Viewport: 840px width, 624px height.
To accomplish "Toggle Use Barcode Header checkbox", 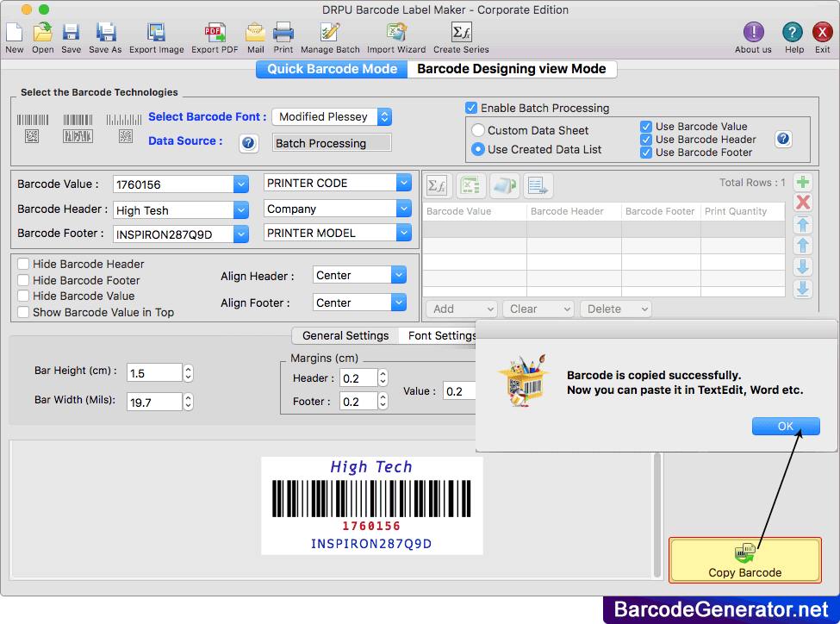I will (x=646, y=140).
